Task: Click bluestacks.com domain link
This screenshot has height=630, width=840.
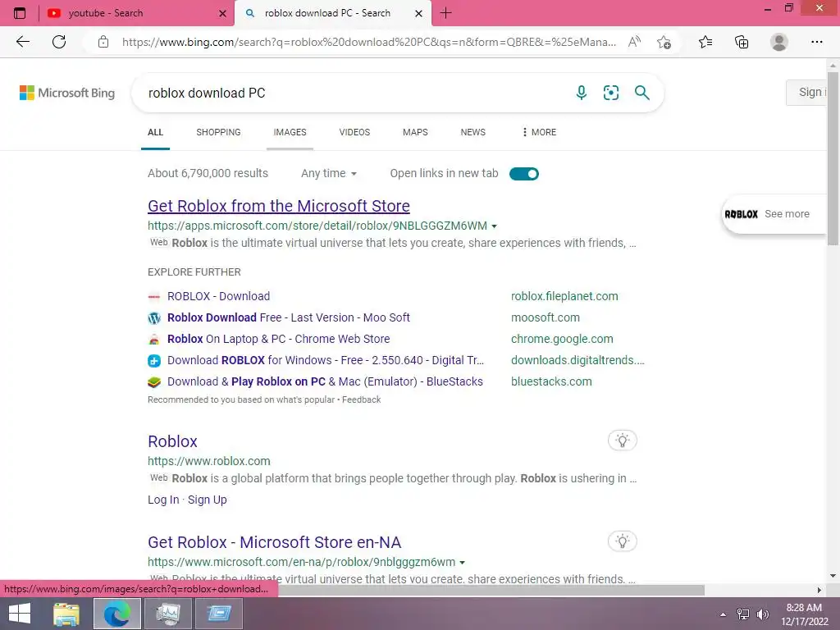Action: [551, 381]
